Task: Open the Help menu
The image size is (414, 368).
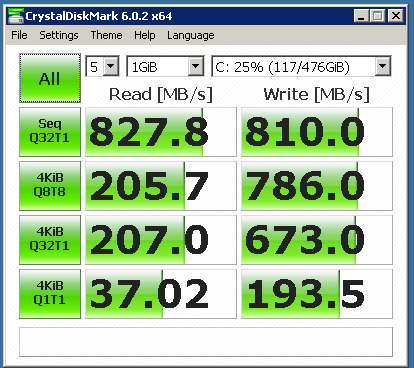Action: (x=145, y=35)
